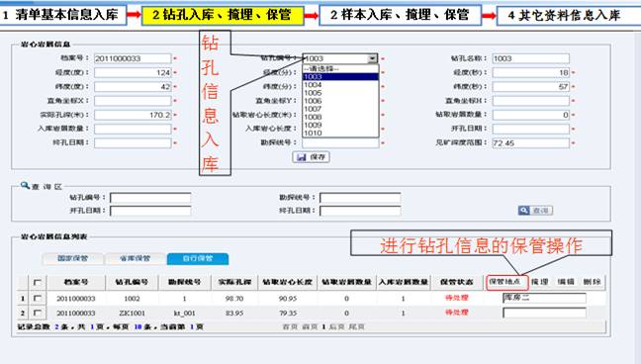Screen dimensions: 641x364
Task: Toggle the 钻孔编号 dropdown arrow
Action: [x=372, y=58]
